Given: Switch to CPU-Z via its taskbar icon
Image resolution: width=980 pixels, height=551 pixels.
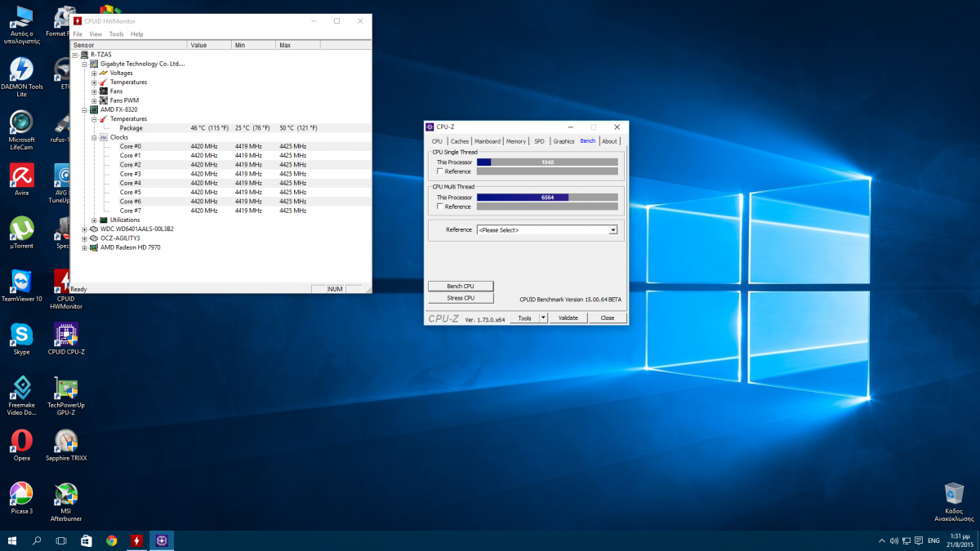Looking at the screenshot, I should (162, 540).
